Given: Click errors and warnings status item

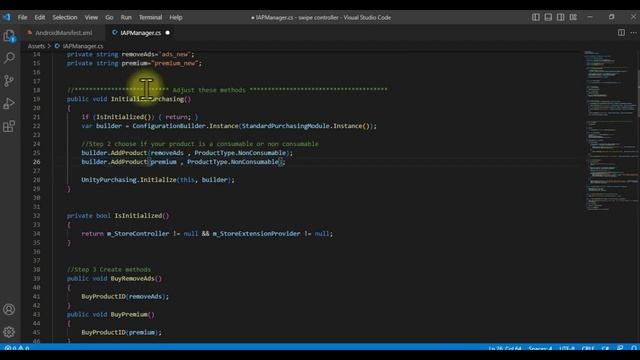Looking at the screenshot, I should [x=17, y=348].
